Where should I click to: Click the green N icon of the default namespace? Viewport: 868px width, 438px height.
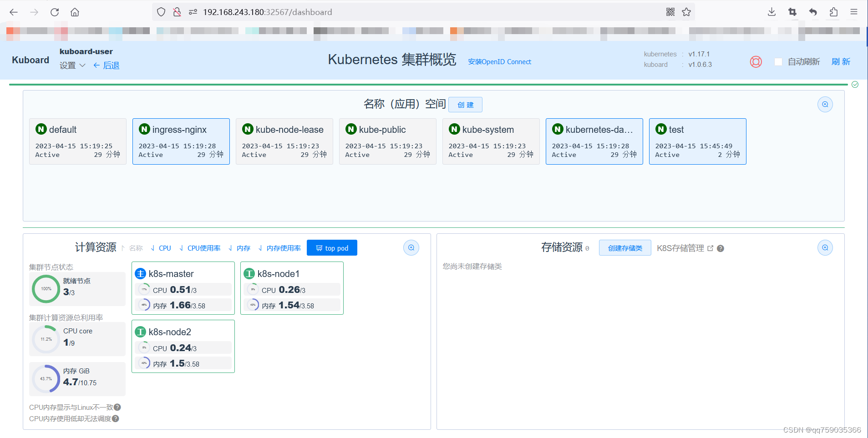(x=41, y=129)
